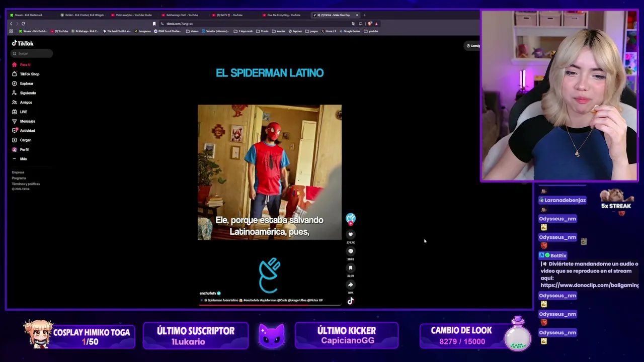Screen dimensions: 644x362
Task: Open the donoclip.com link in chat
Action: (x=590, y=285)
